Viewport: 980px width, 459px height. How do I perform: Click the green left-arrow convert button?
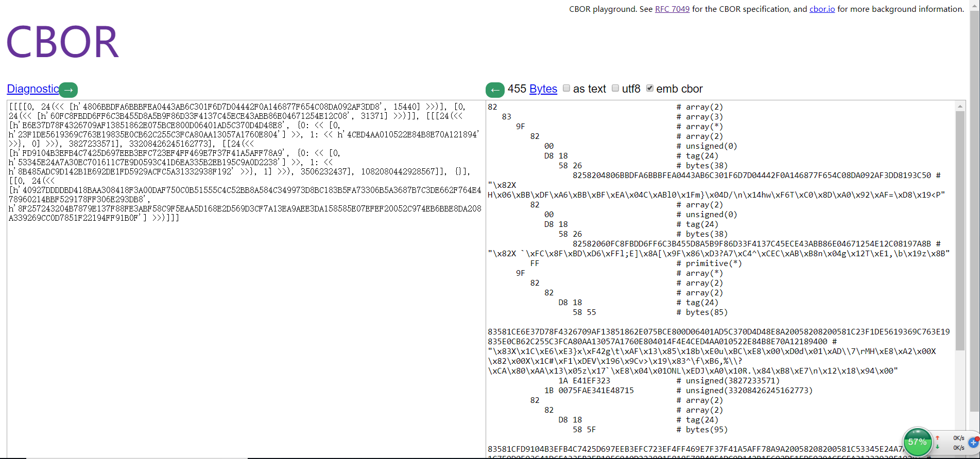(495, 90)
